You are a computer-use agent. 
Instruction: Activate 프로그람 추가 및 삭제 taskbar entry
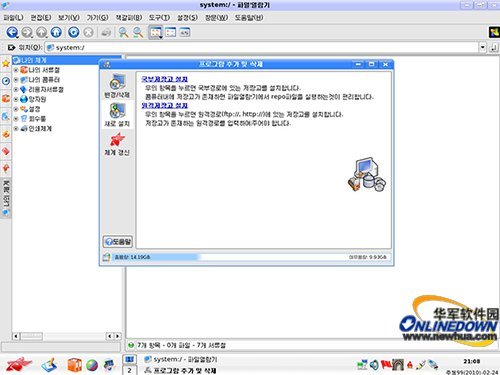point(180,370)
